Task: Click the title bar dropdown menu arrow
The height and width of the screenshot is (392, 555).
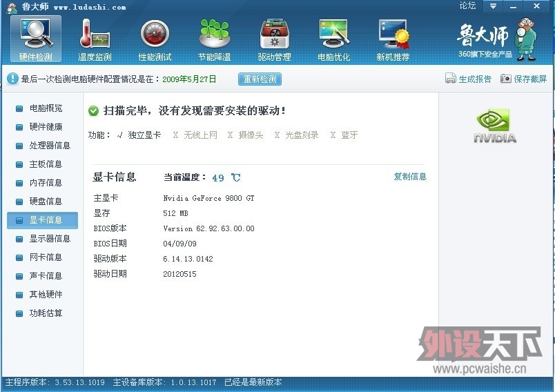Action: [x=493, y=6]
